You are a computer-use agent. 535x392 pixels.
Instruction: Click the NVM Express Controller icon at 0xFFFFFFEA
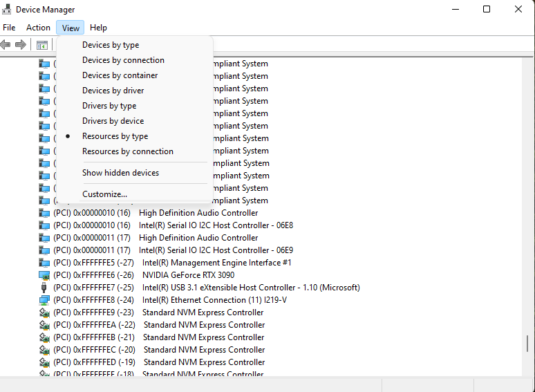pyautogui.click(x=44, y=325)
